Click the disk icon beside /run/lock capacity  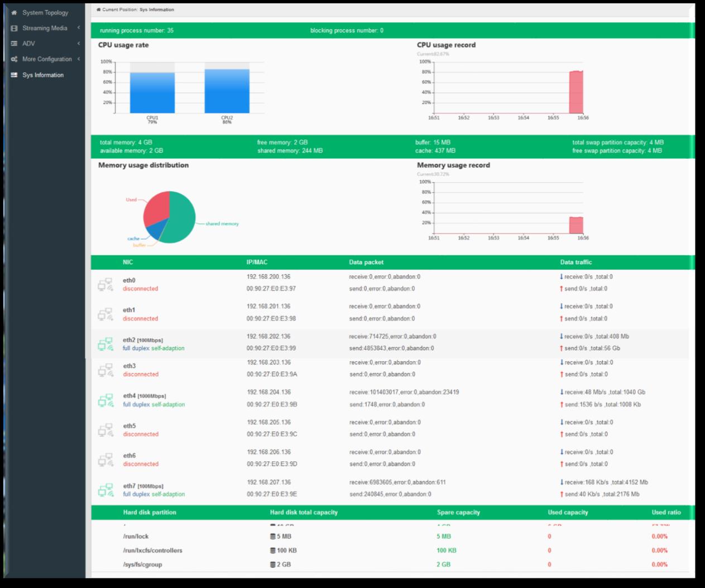point(273,537)
